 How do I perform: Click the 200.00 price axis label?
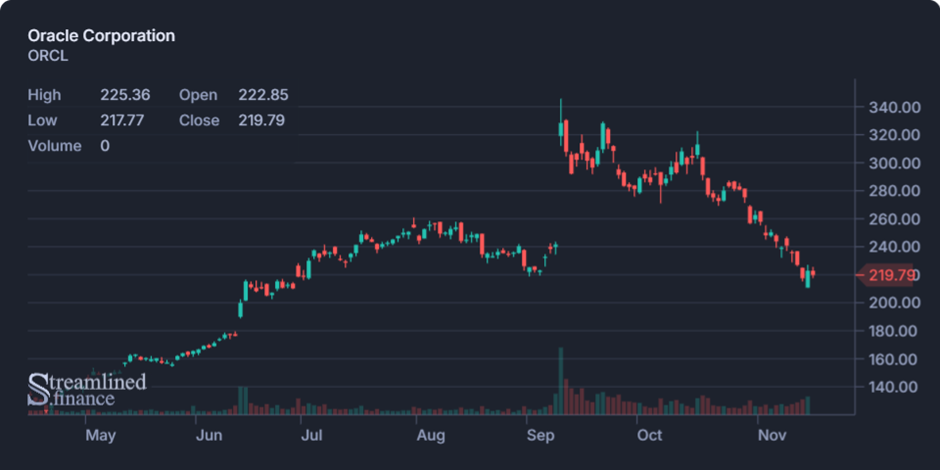894,303
